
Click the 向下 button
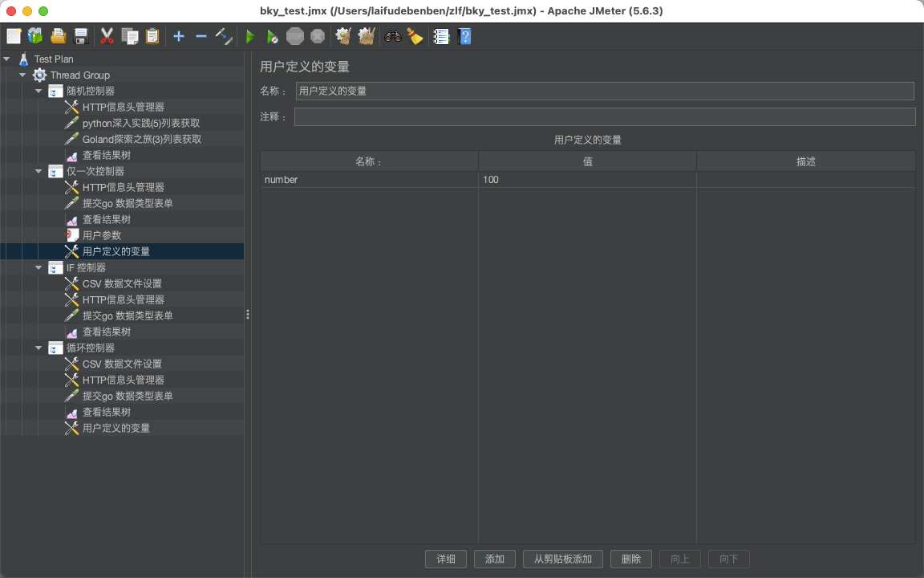coord(729,559)
